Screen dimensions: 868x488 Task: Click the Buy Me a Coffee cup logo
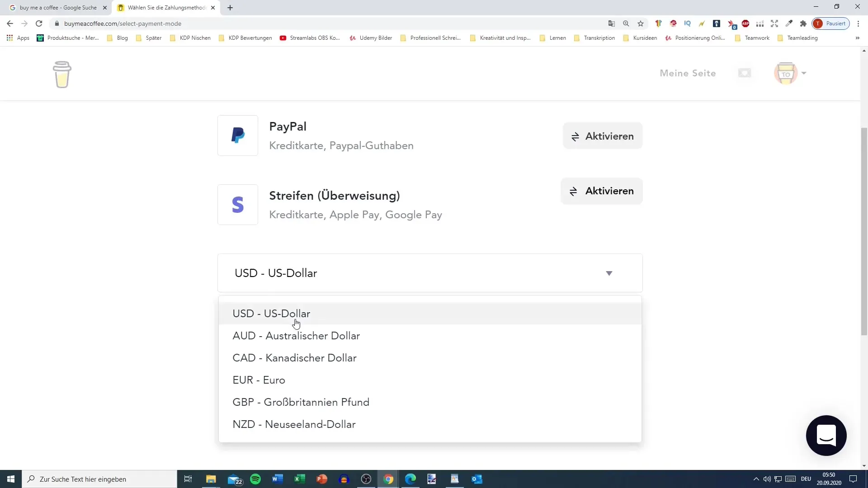62,74
